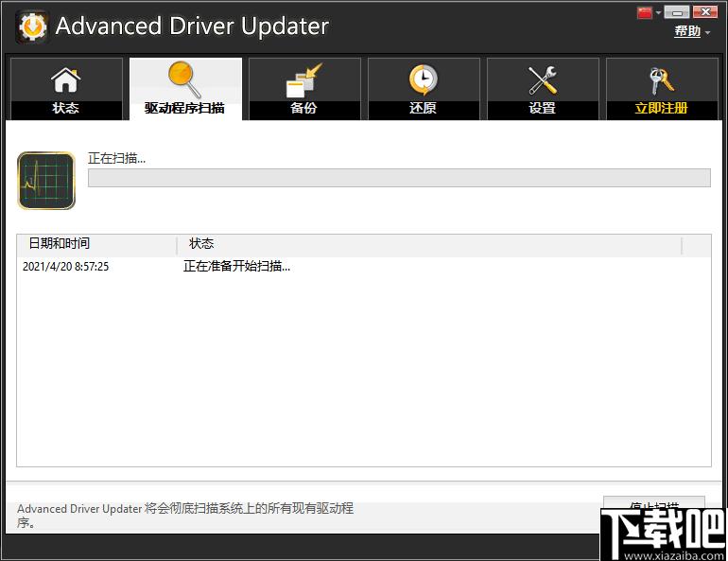This screenshot has height=561, width=728.
Task: Click the Advanced Driver Updater logo
Action: (x=32, y=26)
